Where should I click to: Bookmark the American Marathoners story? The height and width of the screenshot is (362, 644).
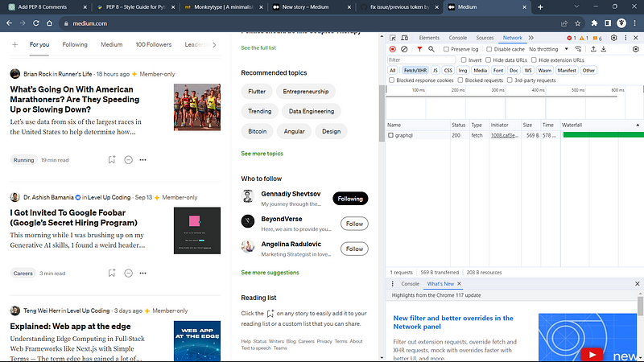tap(112, 159)
